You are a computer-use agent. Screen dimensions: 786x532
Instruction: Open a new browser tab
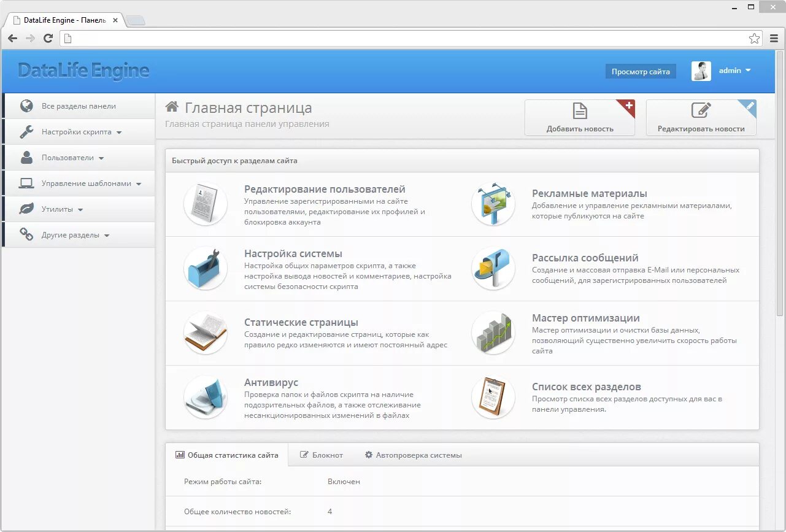[136, 20]
